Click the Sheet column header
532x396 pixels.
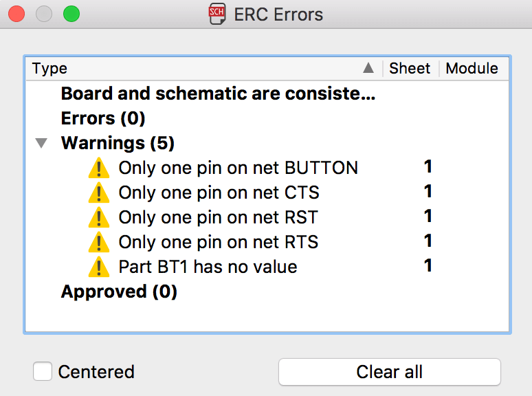tap(410, 68)
